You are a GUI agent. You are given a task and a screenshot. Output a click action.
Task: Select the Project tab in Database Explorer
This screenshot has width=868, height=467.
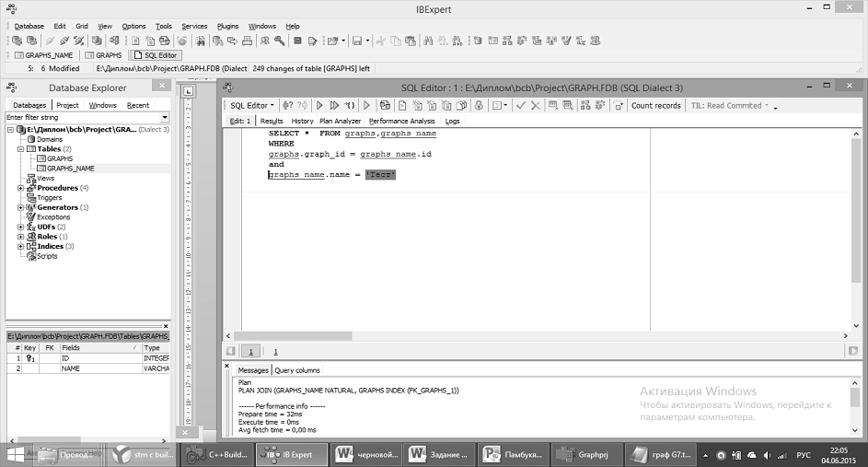[x=67, y=105]
